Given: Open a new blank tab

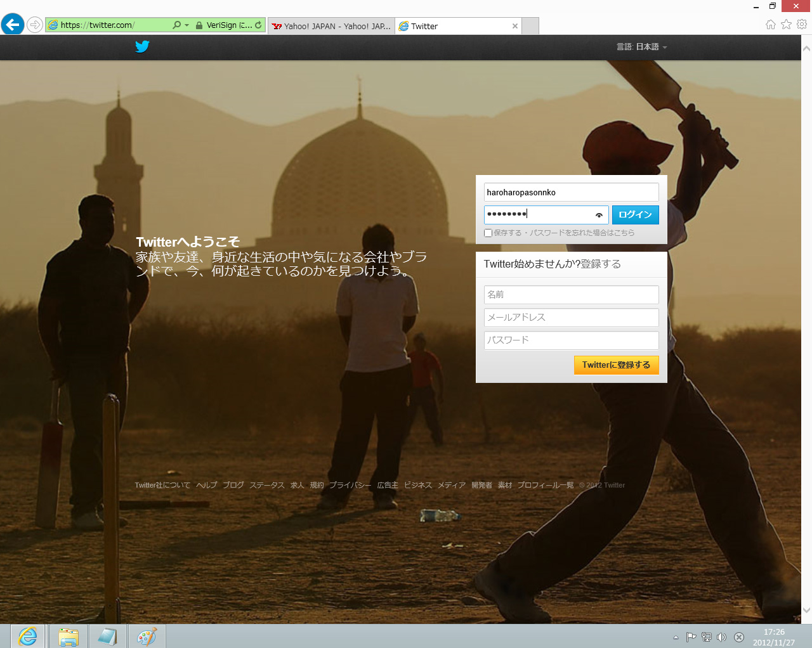Looking at the screenshot, I should coord(530,26).
